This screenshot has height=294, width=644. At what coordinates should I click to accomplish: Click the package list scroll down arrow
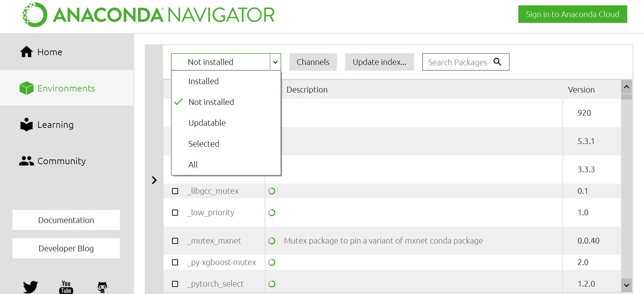(x=627, y=285)
